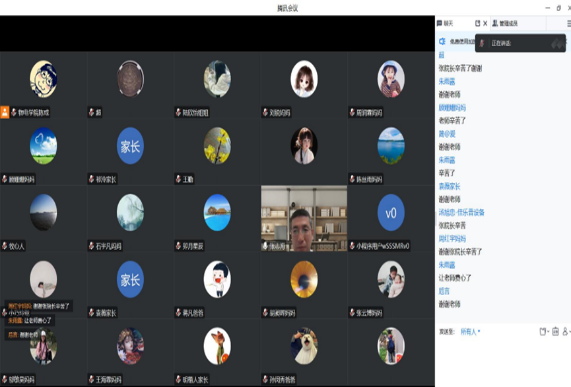
Task: Switch to the 聊天 chat tab
Action: pos(445,23)
